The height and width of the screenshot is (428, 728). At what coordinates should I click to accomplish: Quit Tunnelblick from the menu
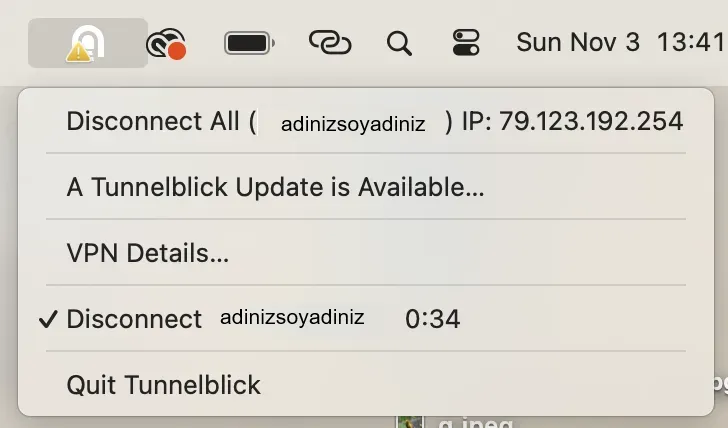[366, 384]
